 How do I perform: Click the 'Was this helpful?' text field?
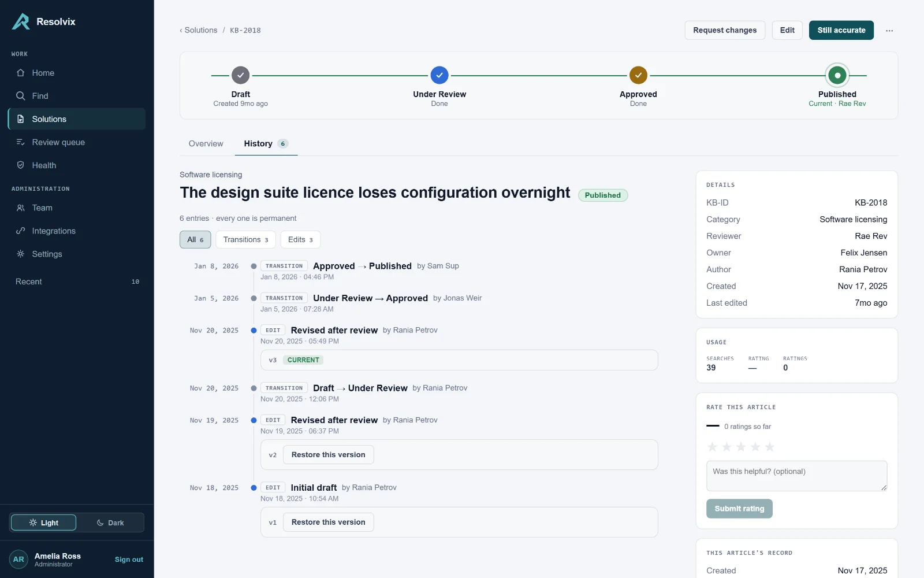[797, 476]
